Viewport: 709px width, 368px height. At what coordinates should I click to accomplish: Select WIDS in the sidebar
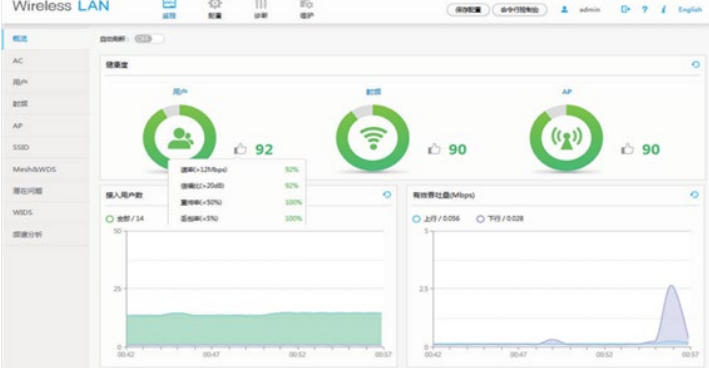pyautogui.click(x=45, y=212)
